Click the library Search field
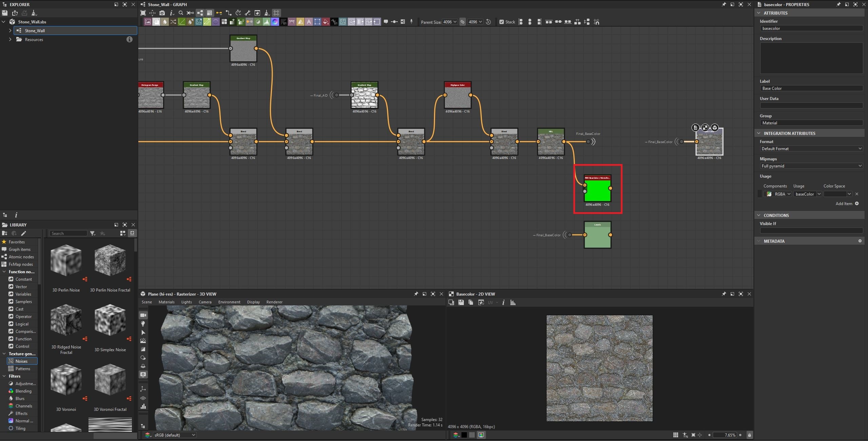The width and height of the screenshot is (868, 441). [x=69, y=233]
